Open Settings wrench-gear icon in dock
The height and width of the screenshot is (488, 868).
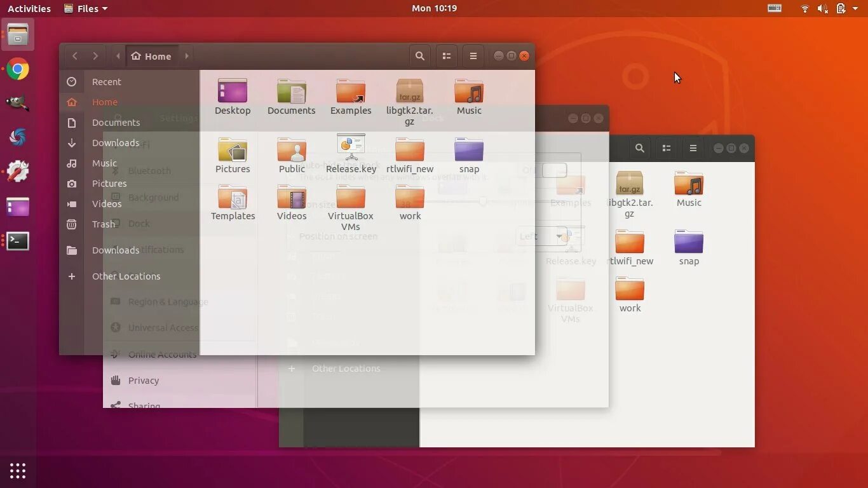(18, 172)
